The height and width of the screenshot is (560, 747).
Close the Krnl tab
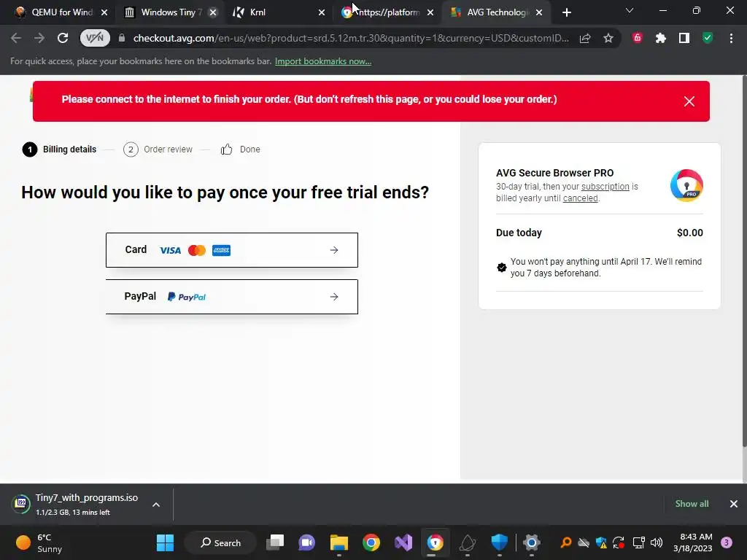coord(322,12)
